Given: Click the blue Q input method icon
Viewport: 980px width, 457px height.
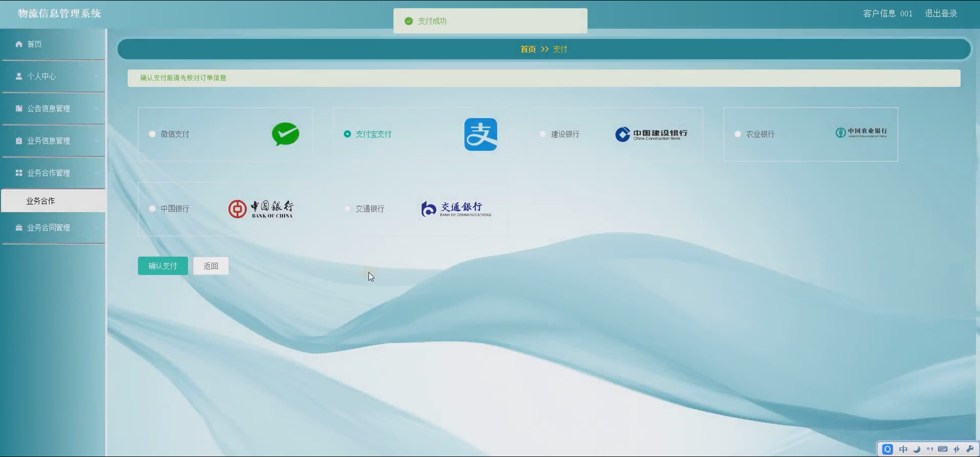Looking at the screenshot, I should [x=888, y=449].
